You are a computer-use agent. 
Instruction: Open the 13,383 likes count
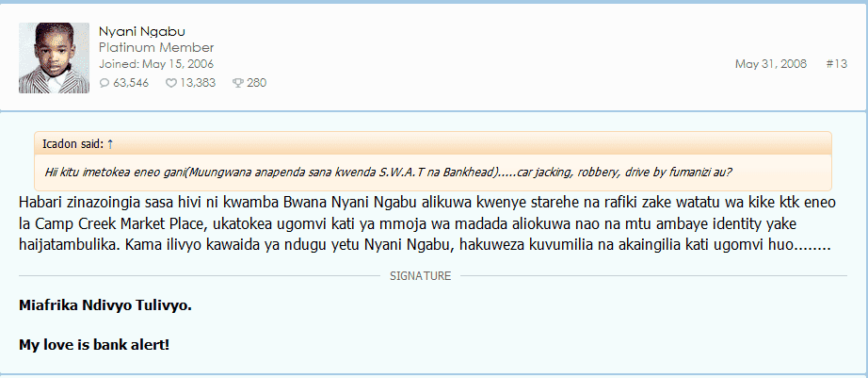pyautogui.click(x=198, y=83)
